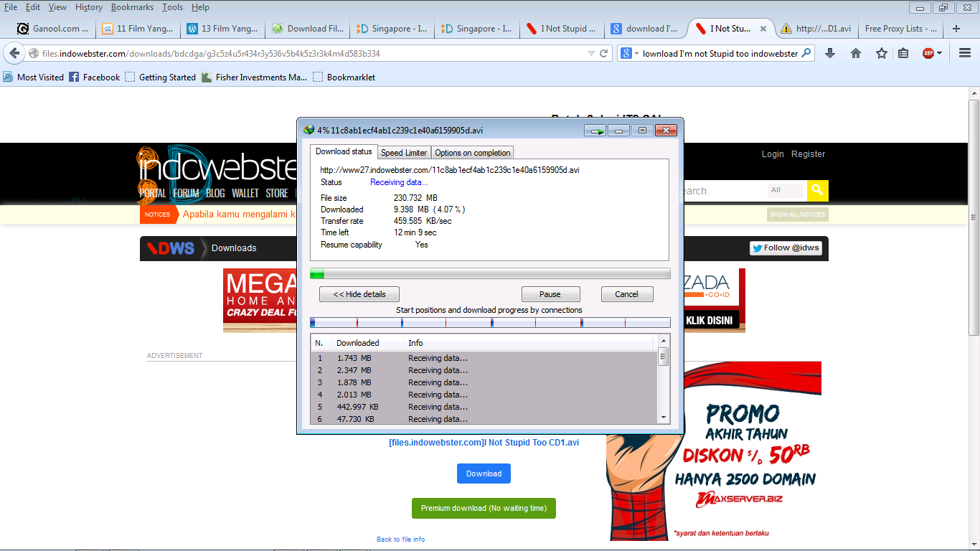Switch to 11 Film Yang tab
This screenshot has height=551, width=980.
click(138, 29)
